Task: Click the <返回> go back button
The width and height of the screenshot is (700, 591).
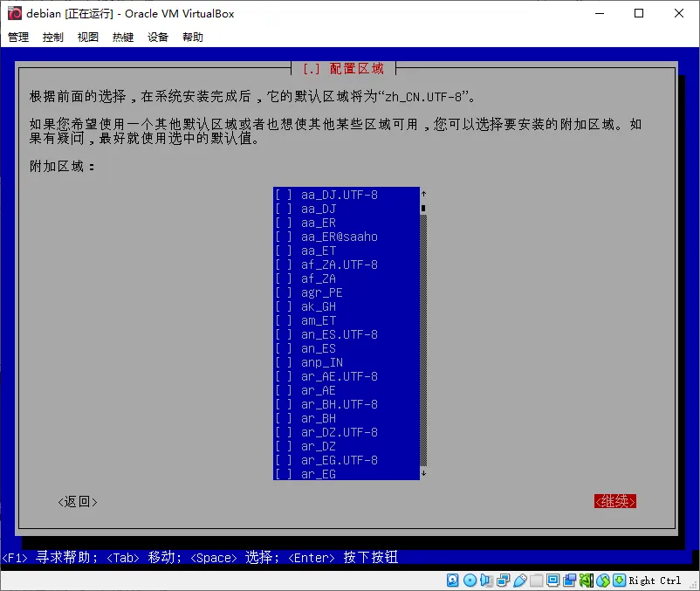Action: pos(78,502)
